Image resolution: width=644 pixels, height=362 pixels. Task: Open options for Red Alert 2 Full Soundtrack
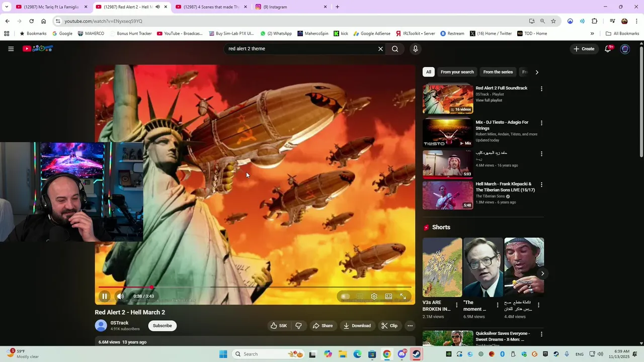pos(541,88)
